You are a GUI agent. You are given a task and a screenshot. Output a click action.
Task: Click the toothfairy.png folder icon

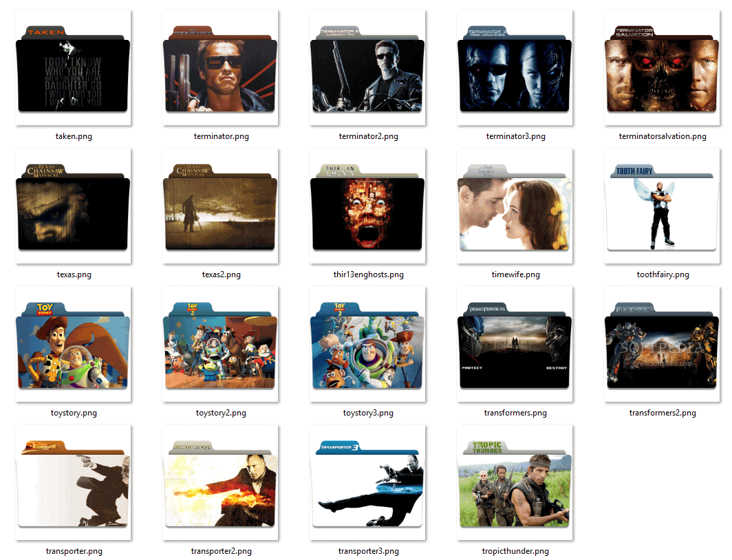click(x=661, y=206)
